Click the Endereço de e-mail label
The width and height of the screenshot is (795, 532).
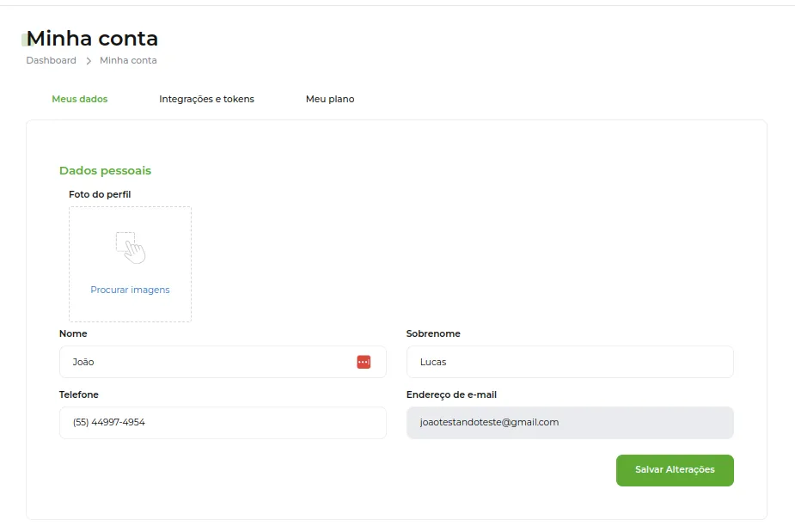coord(451,394)
